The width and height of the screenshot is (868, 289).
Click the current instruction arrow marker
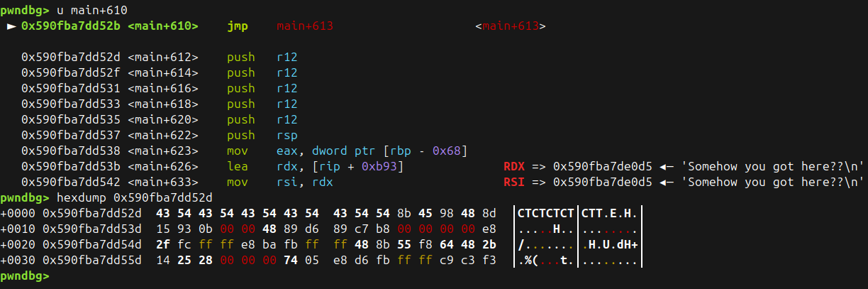pos(11,26)
